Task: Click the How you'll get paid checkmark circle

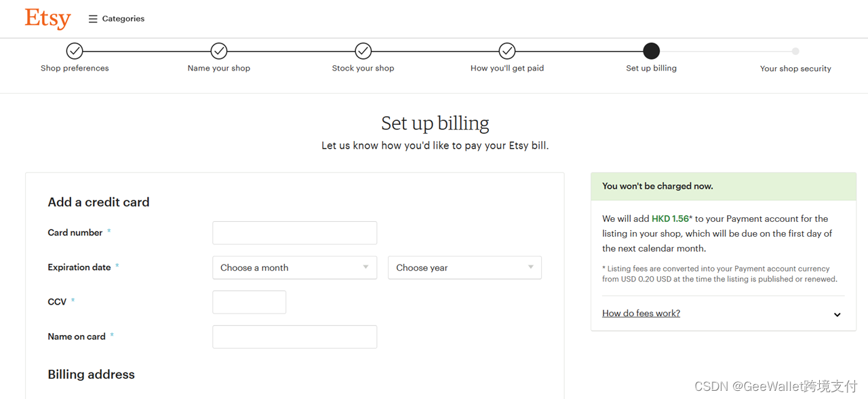Action: 507,51
